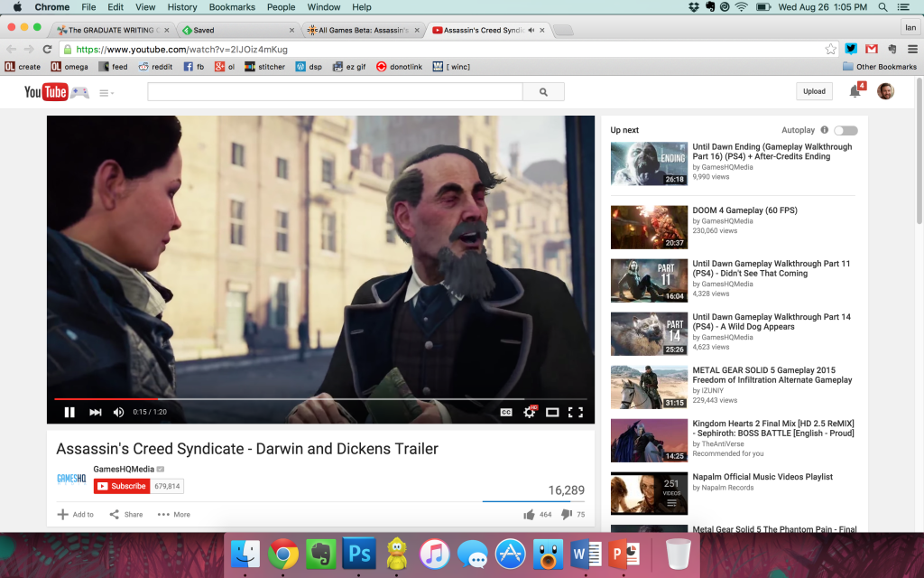Click YouTube search magnifier button
The height and width of the screenshot is (578, 924).
tap(543, 92)
